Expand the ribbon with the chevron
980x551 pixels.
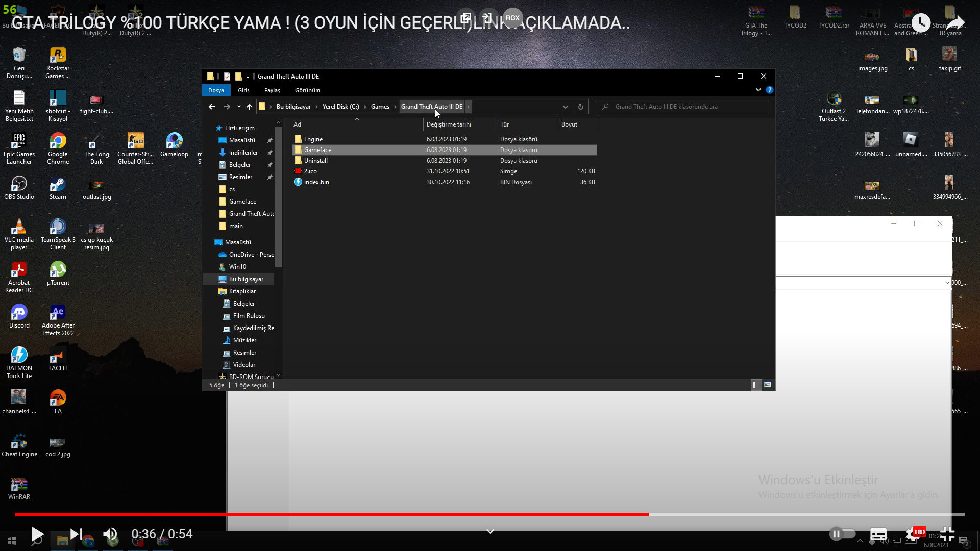758,90
